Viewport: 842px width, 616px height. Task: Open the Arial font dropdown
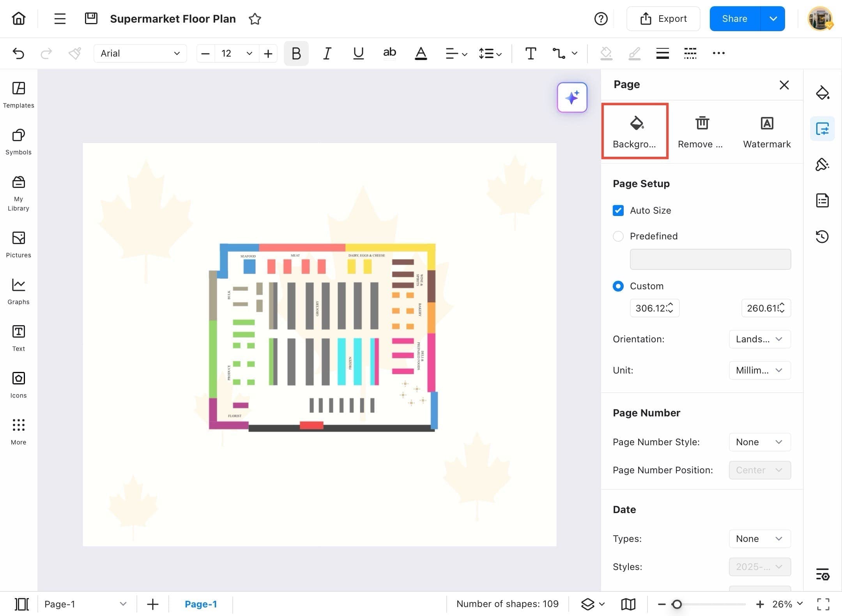pos(140,53)
